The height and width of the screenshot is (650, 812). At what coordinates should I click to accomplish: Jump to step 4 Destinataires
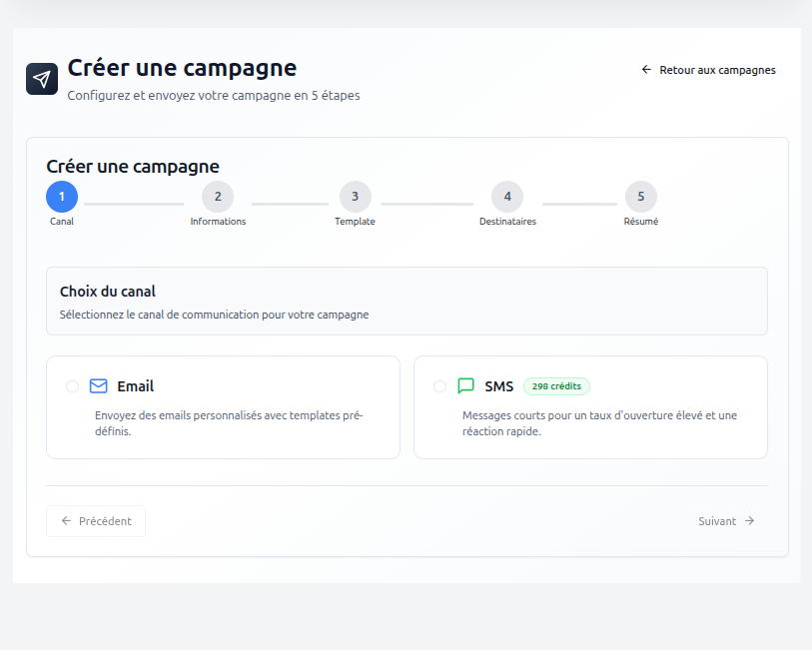point(506,197)
